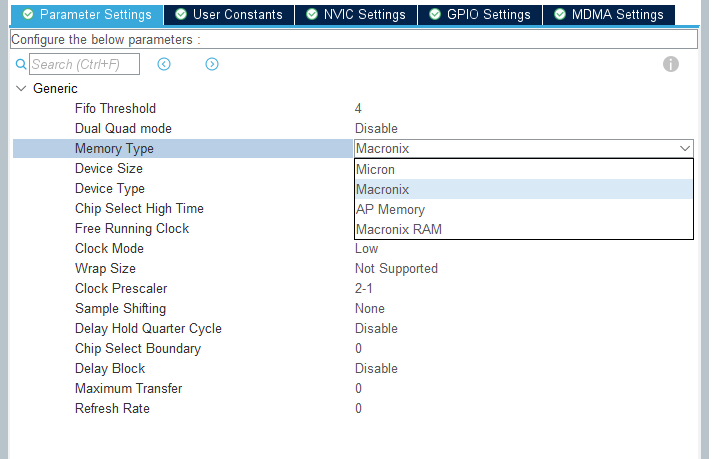Select the Delay Block label

pyautogui.click(x=110, y=368)
